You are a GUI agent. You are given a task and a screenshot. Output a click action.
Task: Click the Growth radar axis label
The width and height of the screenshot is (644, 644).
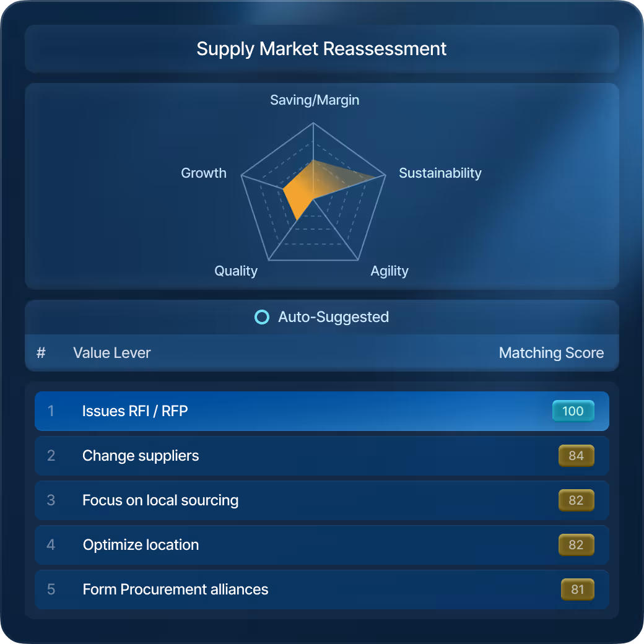pyautogui.click(x=204, y=173)
